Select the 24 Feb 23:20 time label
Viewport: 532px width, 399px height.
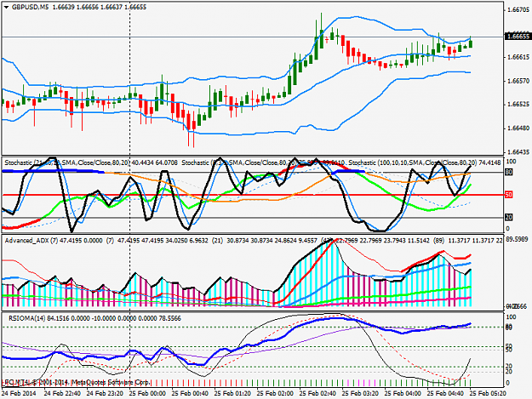tap(105, 394)
